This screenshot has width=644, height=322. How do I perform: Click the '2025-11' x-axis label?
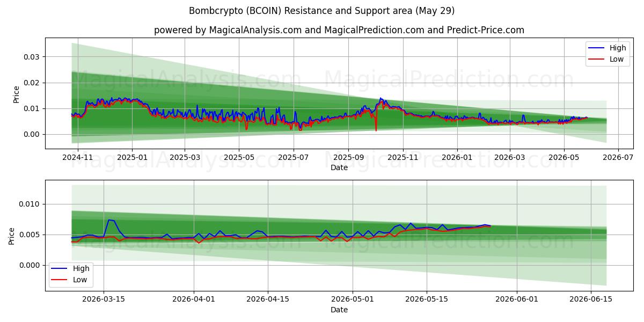[402, 158]
